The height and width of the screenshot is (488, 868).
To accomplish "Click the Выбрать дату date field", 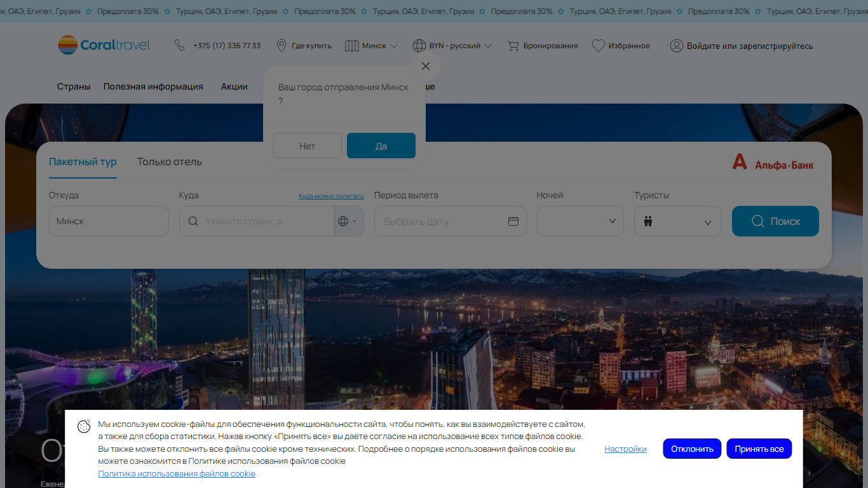I will tap(451, 221).
